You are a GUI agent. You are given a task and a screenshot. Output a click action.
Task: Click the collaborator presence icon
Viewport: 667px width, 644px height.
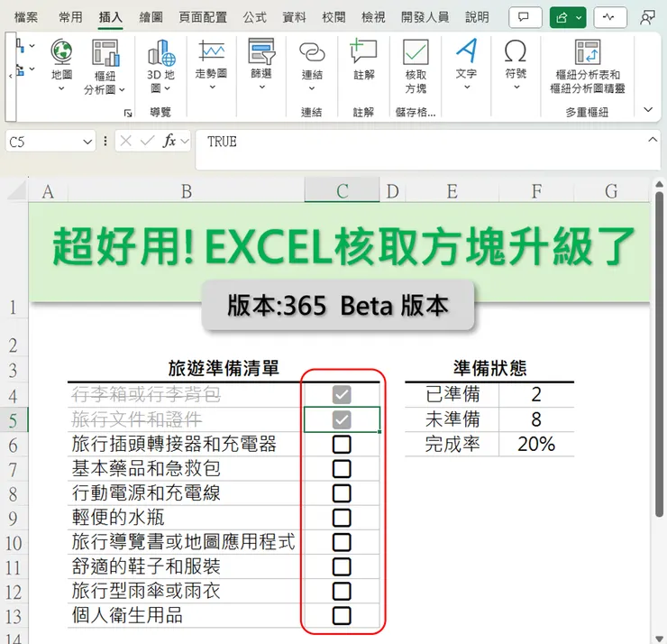647,17
